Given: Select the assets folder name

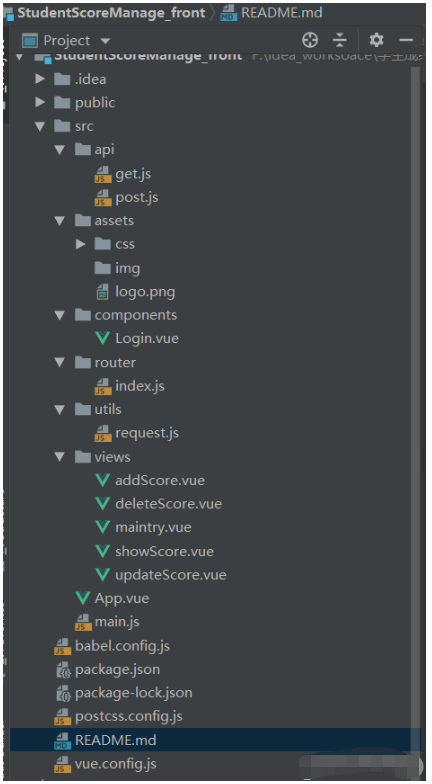Looking at the screenshot, I should point(114,220).
